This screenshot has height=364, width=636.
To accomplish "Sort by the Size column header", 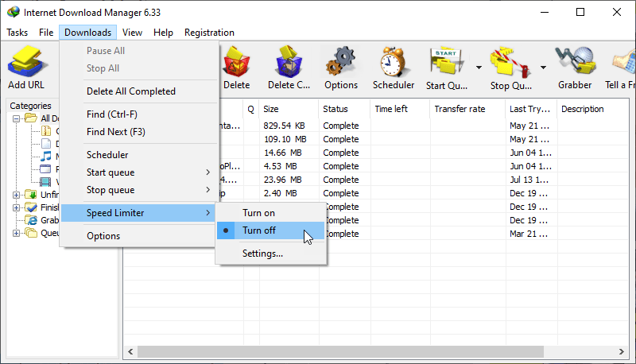I will [x=289, y=109].
